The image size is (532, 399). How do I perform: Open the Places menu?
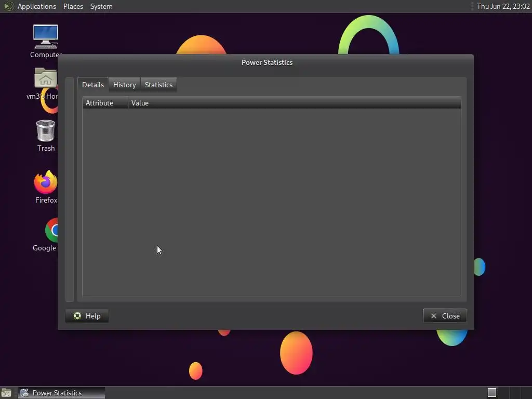click(x=73, y=6)
